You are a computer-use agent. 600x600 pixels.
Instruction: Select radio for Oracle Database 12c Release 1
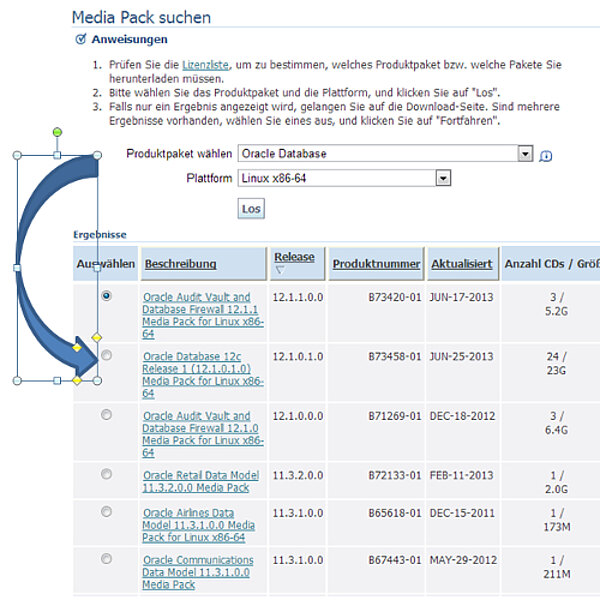107,355
